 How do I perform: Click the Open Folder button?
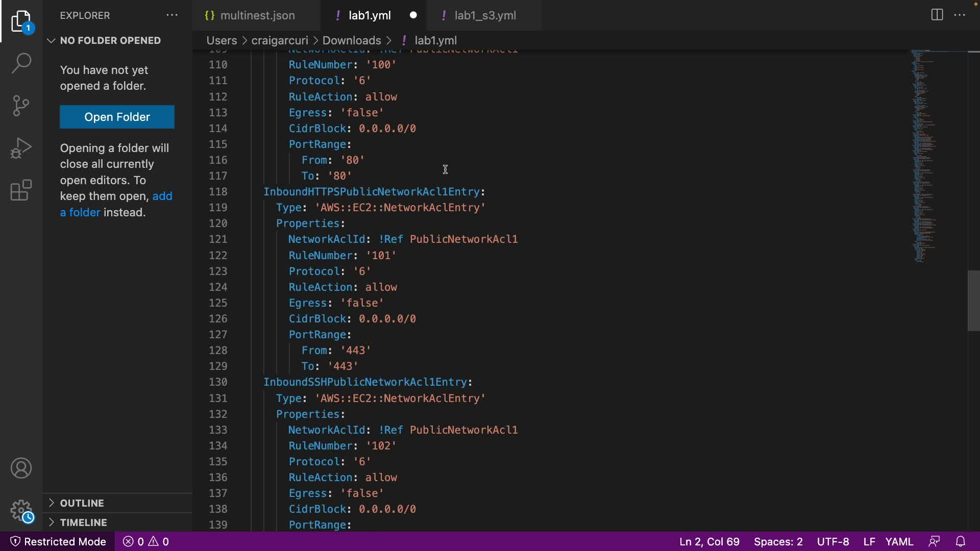coord(117,117)
